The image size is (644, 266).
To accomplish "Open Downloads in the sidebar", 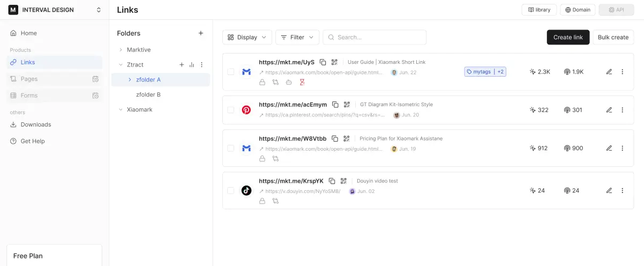I will point(55,124).
